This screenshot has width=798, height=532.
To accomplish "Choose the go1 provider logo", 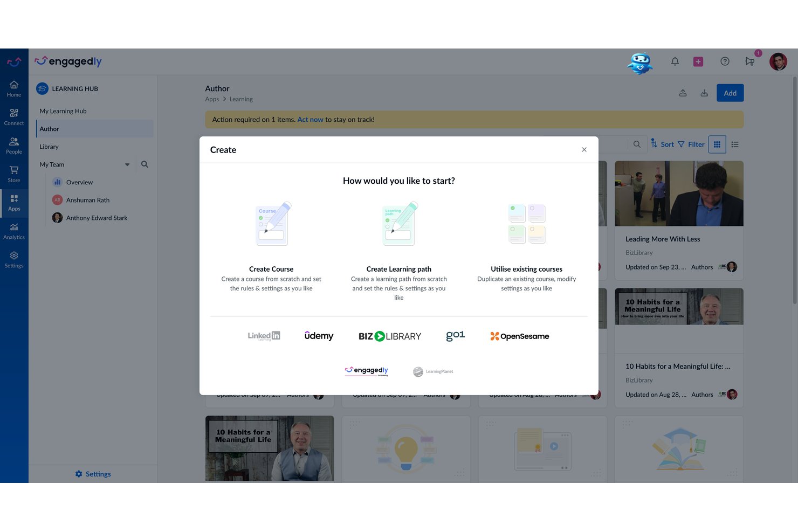I will (456, 336).
